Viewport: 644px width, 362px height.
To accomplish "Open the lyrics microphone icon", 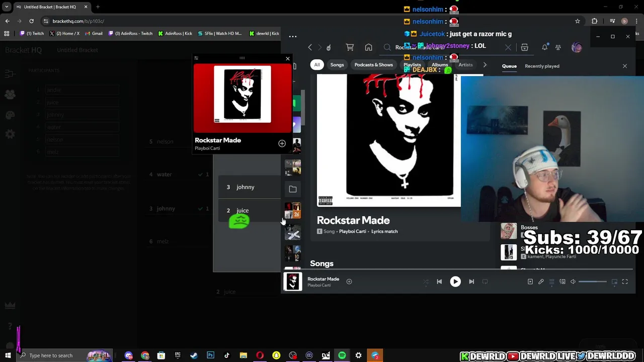I will 541,282.
